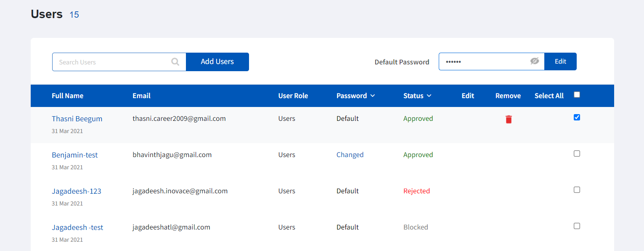644x251 pixels.
Task: Delete Thasni Beegum with the trash icon
Action: tap(509, 119)
